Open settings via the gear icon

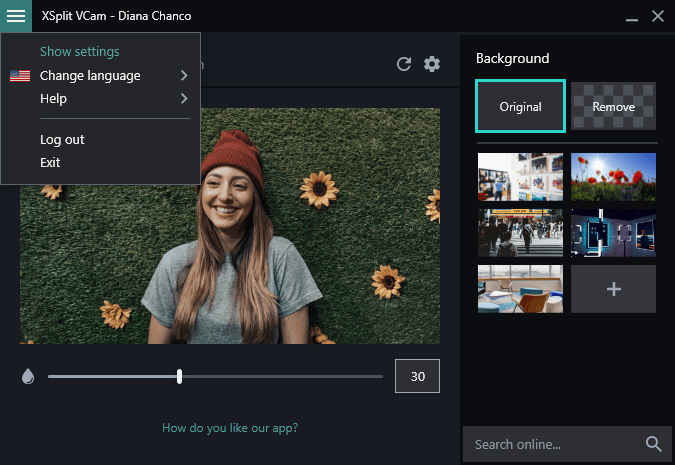tap(432, 64)
